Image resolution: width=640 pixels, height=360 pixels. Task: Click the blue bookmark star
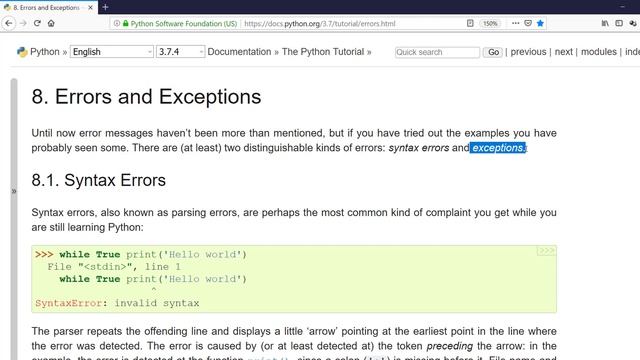[x=540, y=23]
